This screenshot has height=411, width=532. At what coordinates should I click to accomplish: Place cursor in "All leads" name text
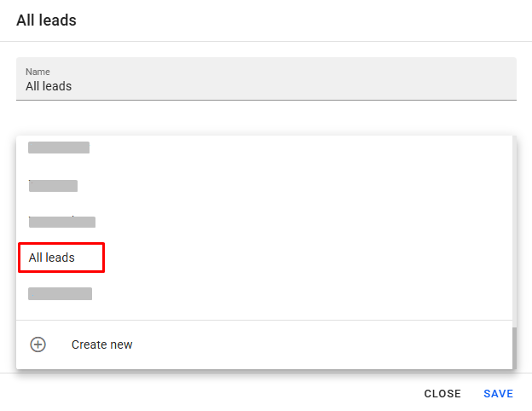pyautogui.click(x=49, y=86)
